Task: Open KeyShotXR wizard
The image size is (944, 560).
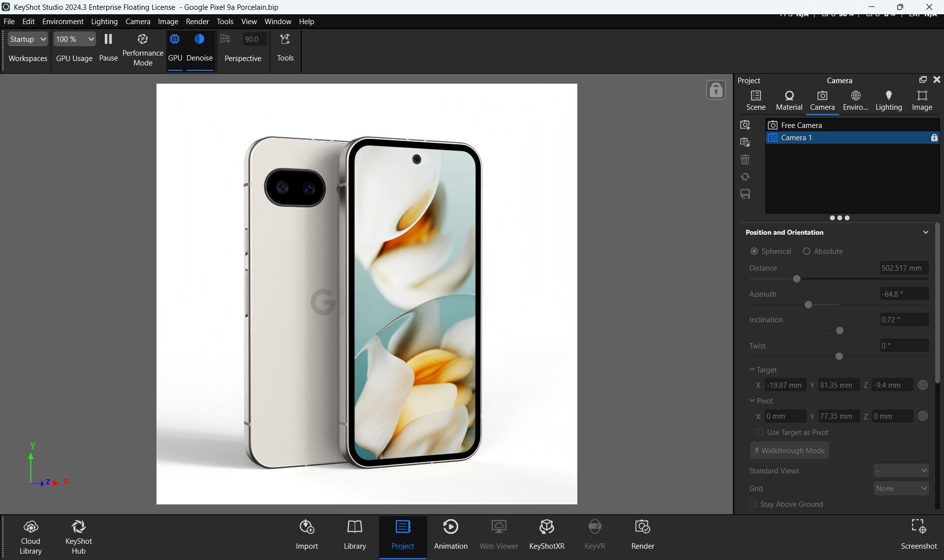Action: click(546, 535)
